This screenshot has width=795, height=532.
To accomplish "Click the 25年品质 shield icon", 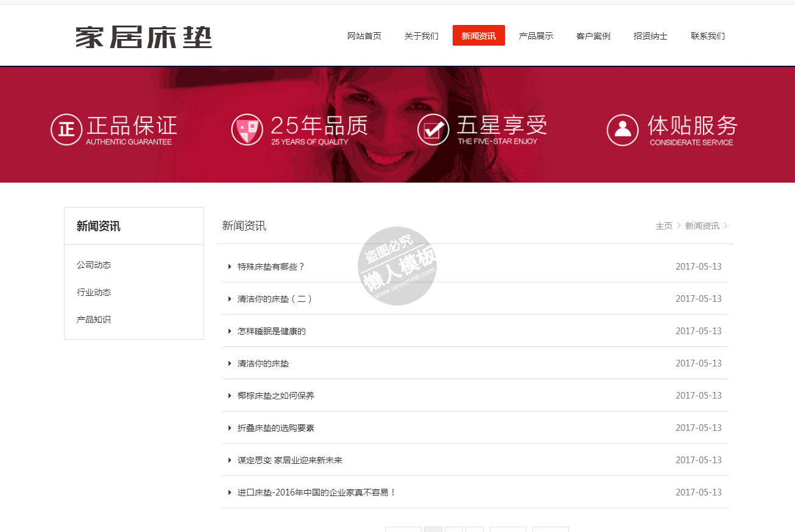I will pyautogui.click(x=247, y=130).
